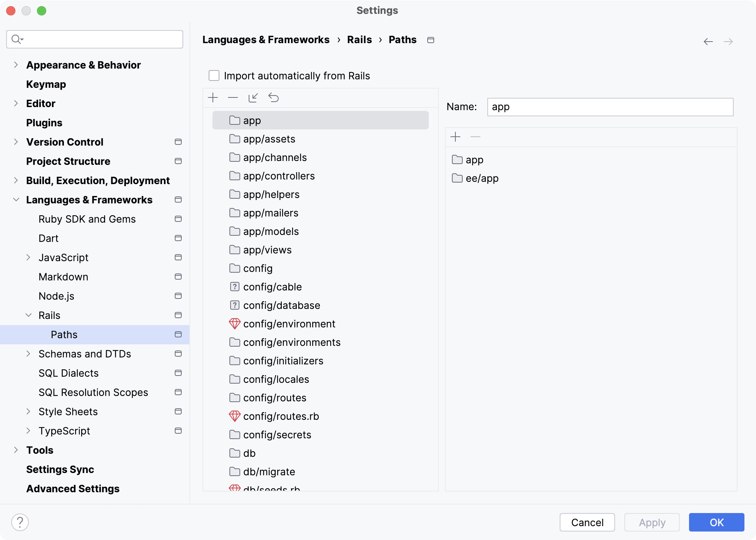This screenshot has width=756, height=540.
Task: Click the Ruby gem icon for config/routes.rb
Action: tap(234, 416)
